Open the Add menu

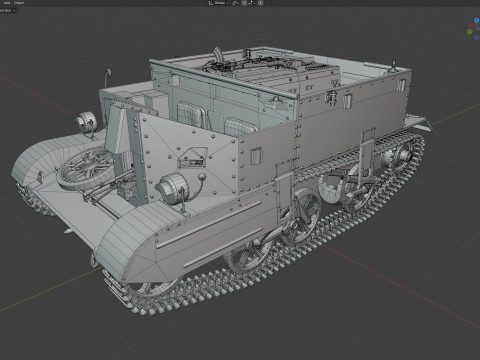[x=7, y=3]
